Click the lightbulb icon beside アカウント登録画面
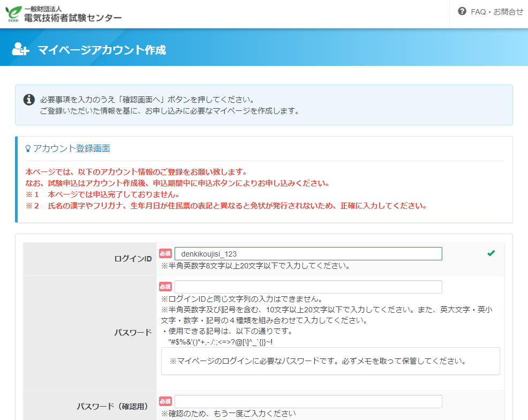Viewport: 528px width, 420px height. click(x=28, y=148)
